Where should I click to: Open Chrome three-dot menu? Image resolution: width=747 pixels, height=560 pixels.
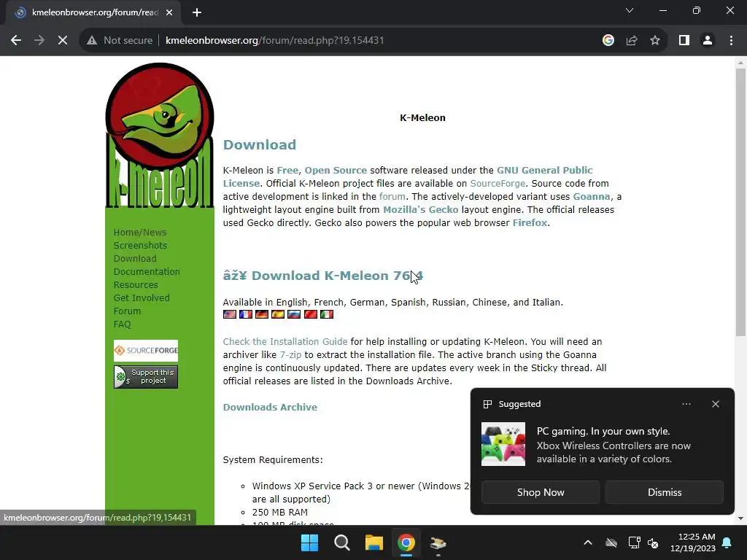[731, 41]
